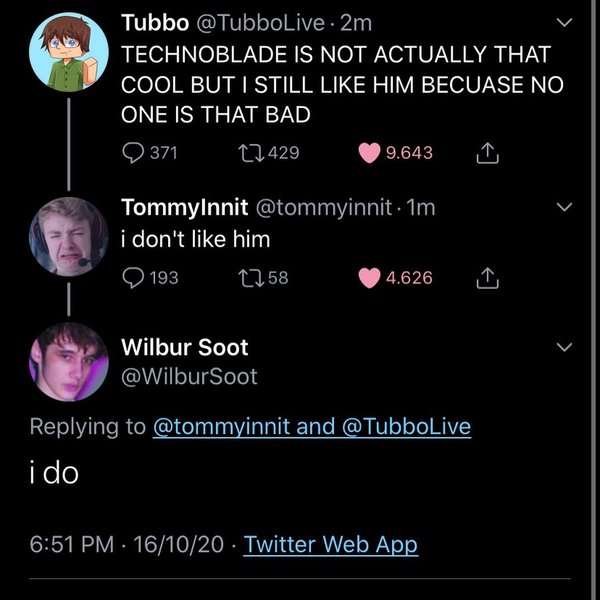The image size is (600, 600).
Task: Expand the chevron menu on TommyInnit's tweet
Action: [565, 209]
